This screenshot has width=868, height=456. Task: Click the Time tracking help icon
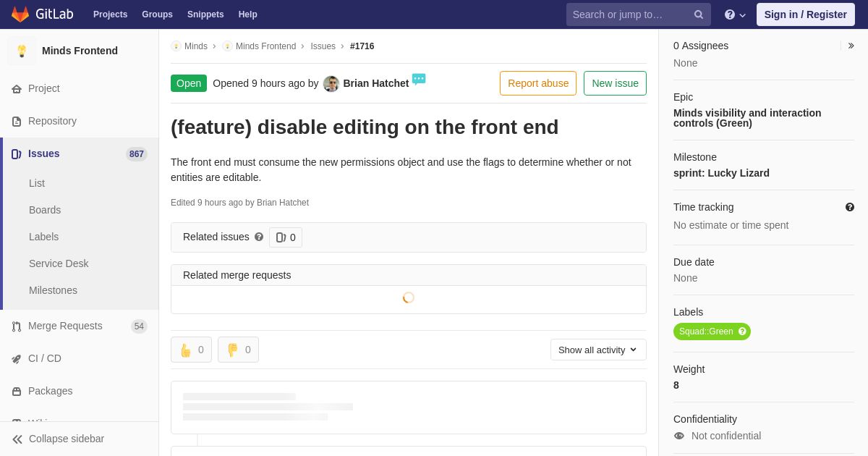click(x=850, y=207)
